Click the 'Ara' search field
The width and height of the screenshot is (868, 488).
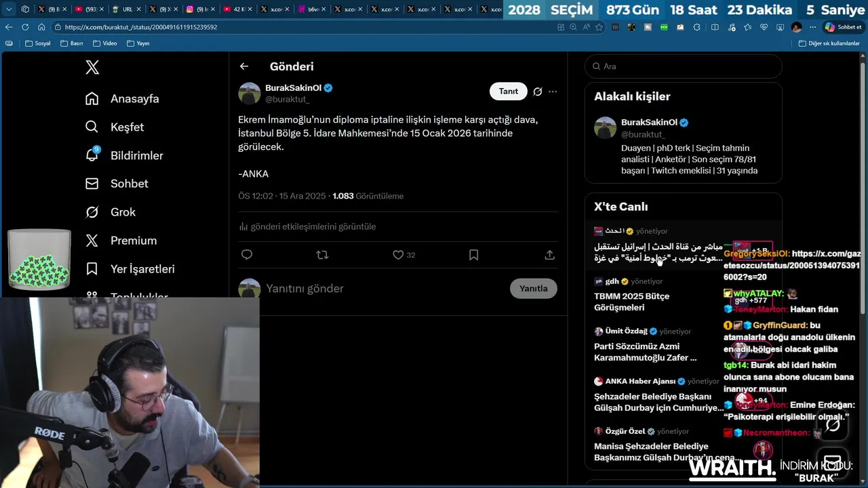click(x=683, y=66)
